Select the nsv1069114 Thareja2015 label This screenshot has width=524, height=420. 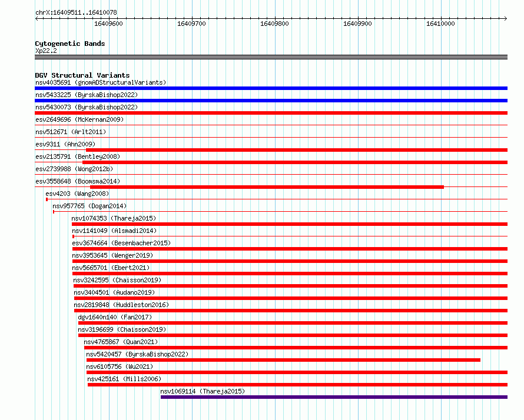203,391
